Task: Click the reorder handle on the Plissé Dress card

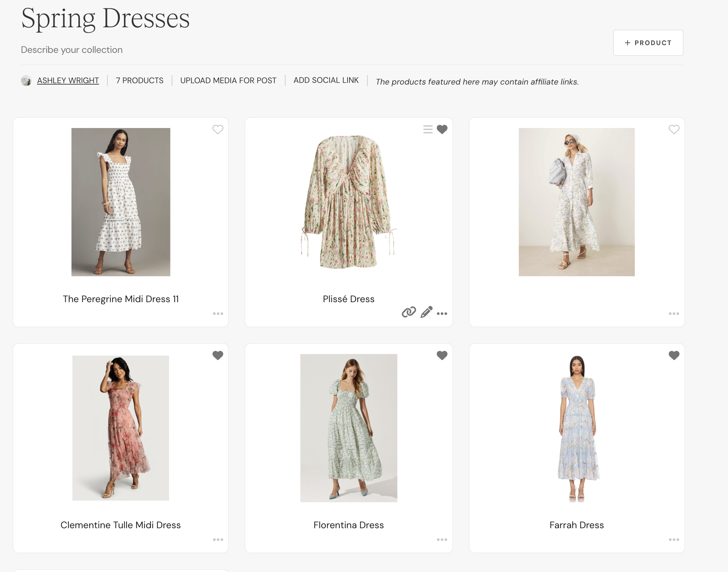Action: point(428,129)
